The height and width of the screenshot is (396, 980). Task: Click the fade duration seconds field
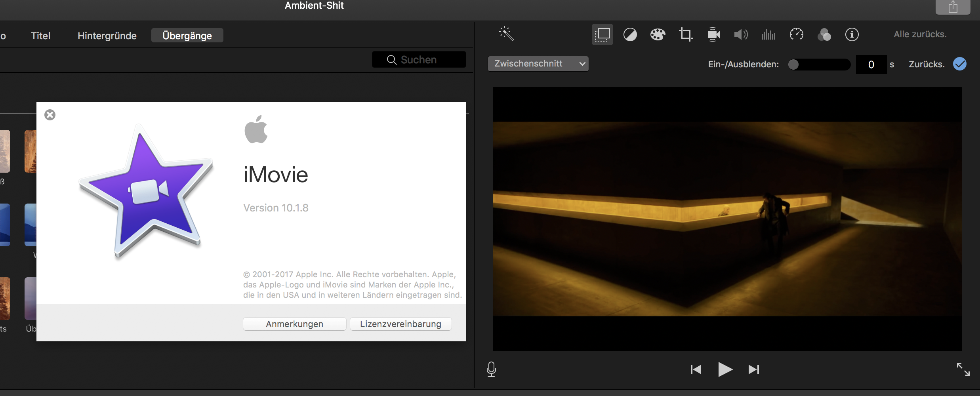point(871,65)
